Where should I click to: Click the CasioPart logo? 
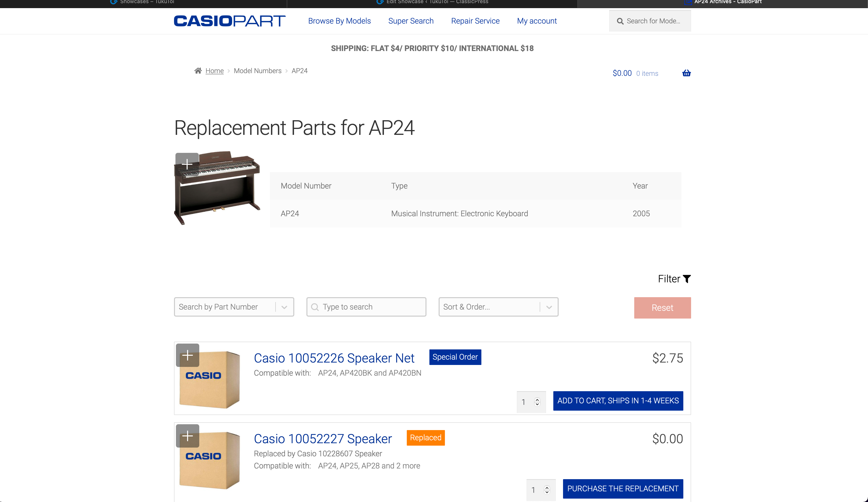click(230, 21)
